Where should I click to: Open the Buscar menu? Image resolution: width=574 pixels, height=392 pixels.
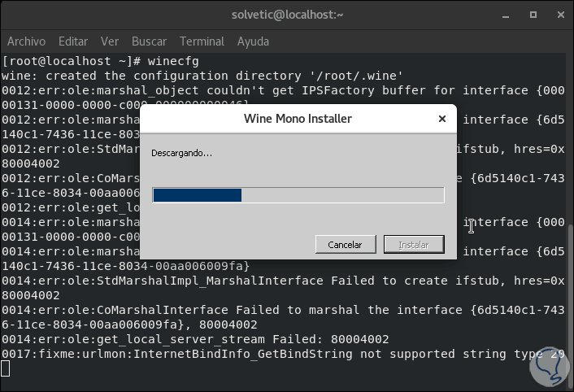click(149, 41)
